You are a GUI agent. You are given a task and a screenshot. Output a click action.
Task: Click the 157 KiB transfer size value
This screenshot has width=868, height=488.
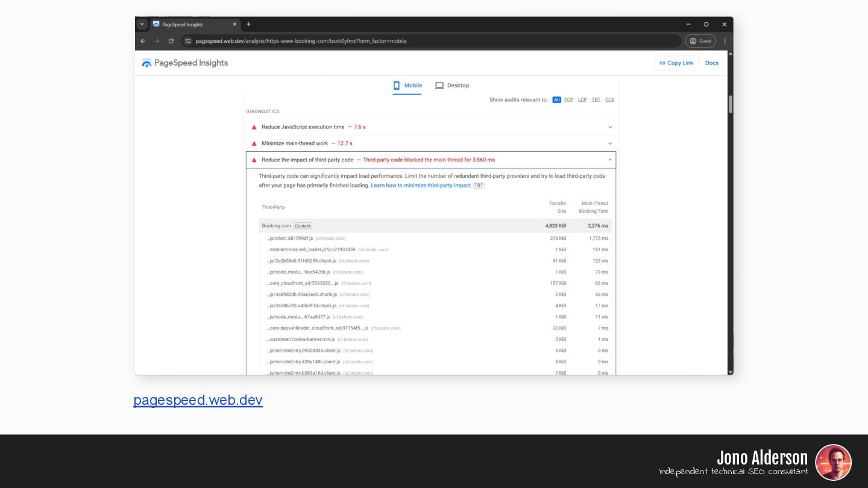559,283
